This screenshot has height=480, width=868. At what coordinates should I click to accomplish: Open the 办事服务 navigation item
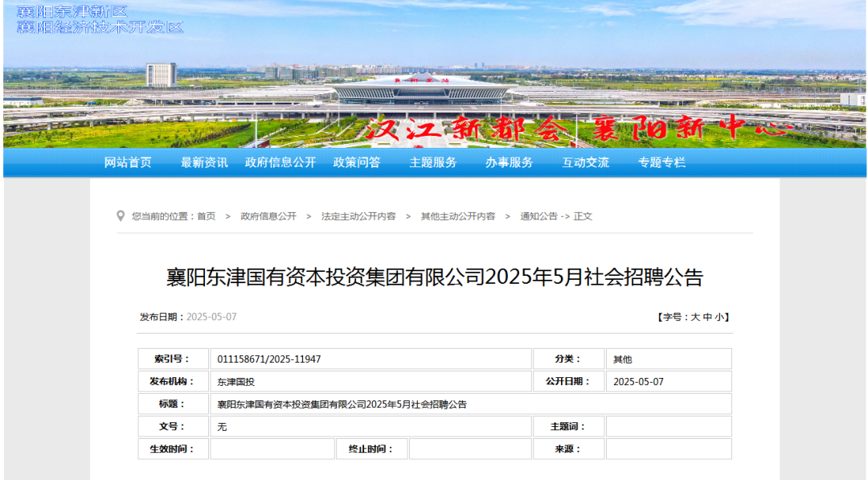click(509, 162)
